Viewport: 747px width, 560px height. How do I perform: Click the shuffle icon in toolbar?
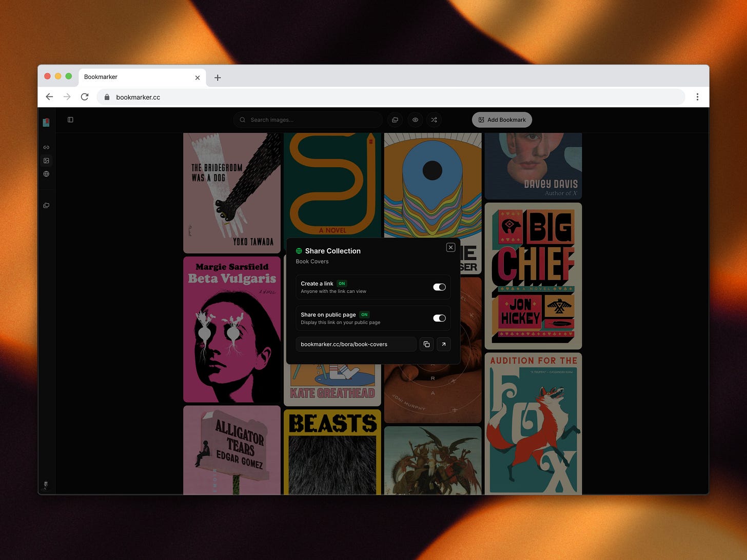(x=434, y=120)
